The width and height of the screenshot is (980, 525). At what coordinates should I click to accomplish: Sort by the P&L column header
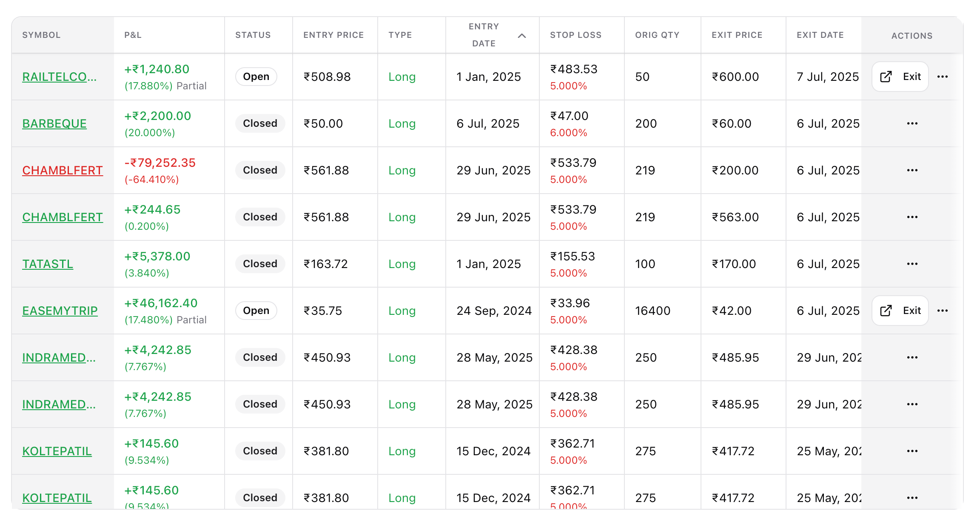[133, 35]
